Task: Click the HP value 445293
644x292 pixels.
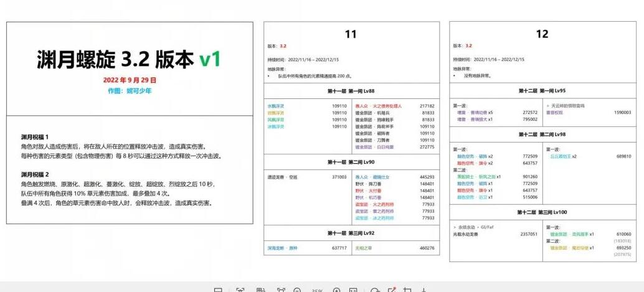Action: coord(427,177)
